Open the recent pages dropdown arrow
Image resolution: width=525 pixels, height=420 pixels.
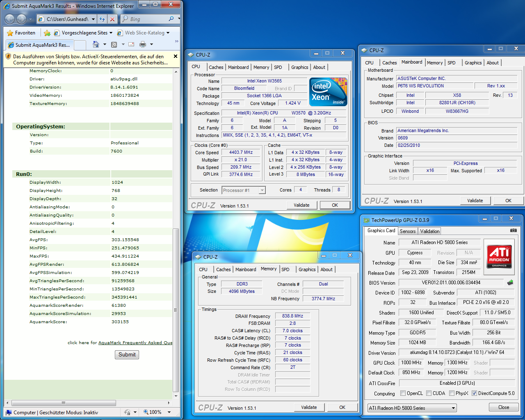30,19
